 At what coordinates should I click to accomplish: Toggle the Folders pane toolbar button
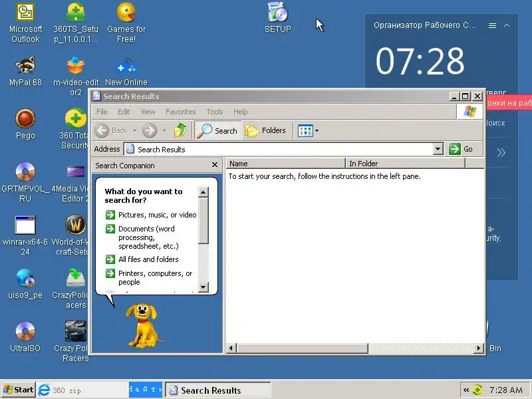(x=265, y=130)
